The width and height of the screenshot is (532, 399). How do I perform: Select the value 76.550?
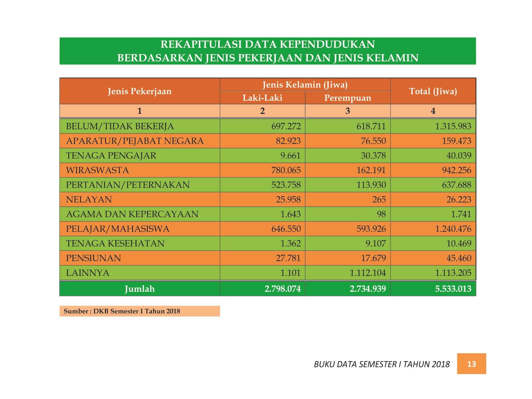tap(373, 141)
